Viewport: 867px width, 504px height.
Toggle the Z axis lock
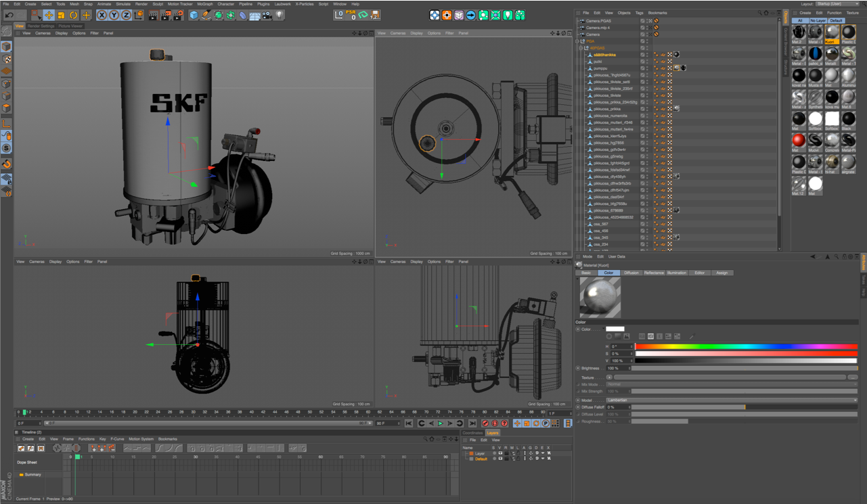coord(127,15)
